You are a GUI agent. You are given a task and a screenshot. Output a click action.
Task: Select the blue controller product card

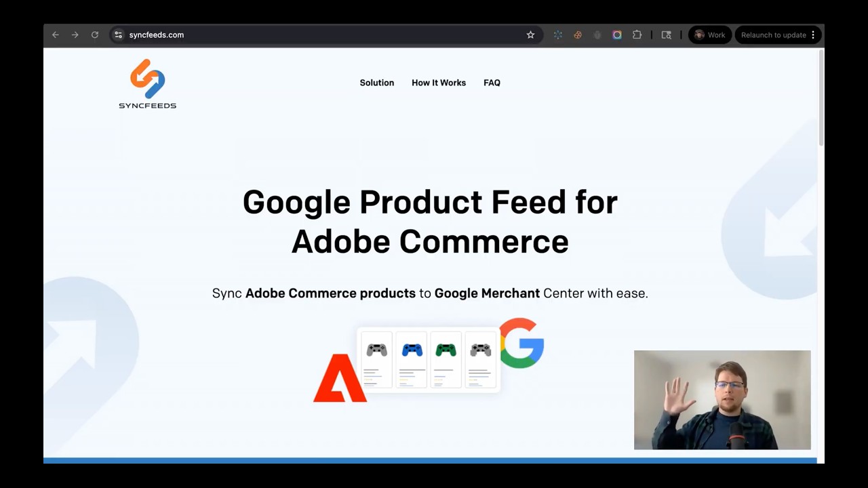412,360
